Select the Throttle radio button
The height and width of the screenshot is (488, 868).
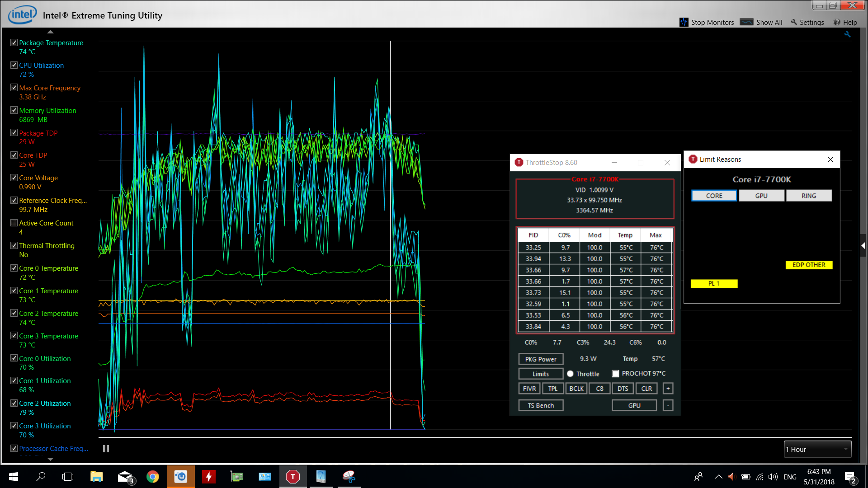[570, 374]
